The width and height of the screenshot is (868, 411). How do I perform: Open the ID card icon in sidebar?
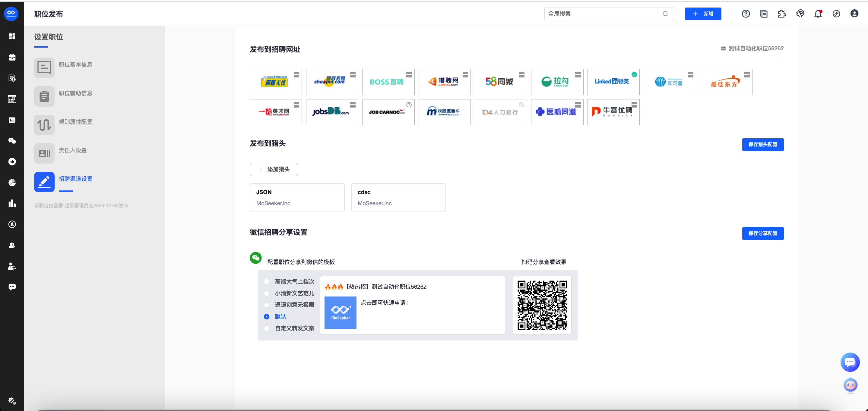coord(12,120)
